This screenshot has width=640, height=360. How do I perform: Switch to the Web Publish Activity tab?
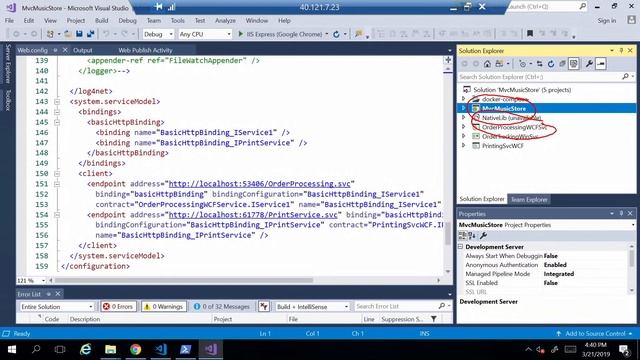(x=145, y=50)
